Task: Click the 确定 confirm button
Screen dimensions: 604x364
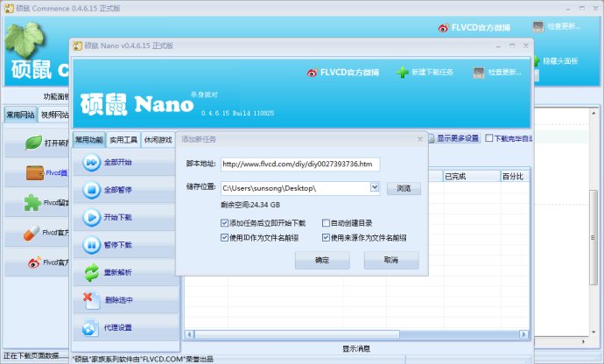Action: (322, 261)
